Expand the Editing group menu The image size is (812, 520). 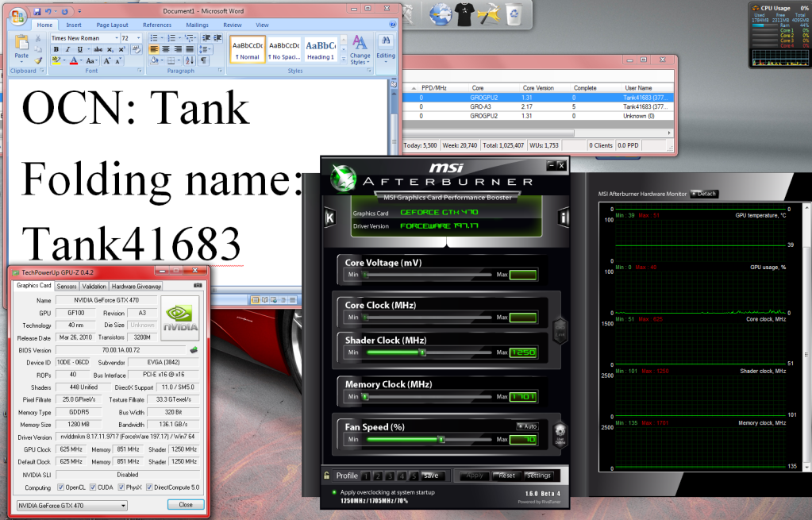(x=386, y=50)
